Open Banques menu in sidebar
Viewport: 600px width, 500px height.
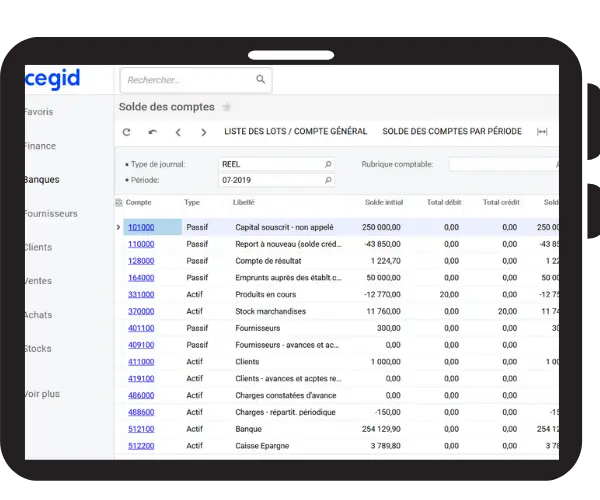click(41, 180)
